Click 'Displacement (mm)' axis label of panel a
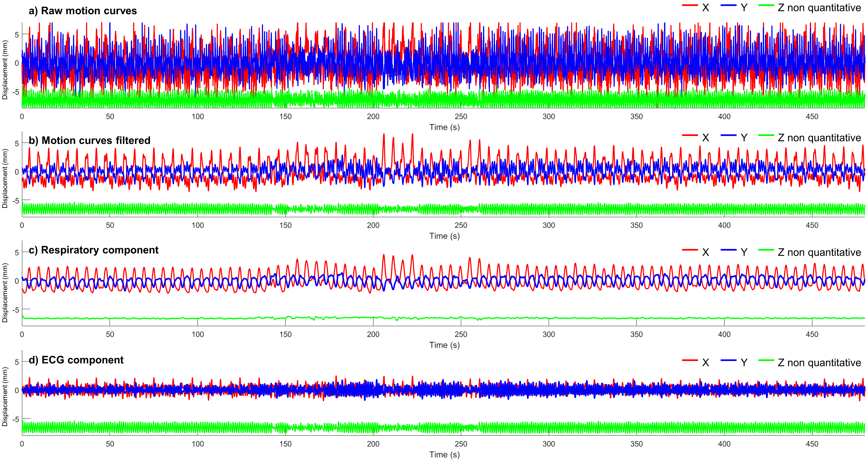The height and width of the screenshot is (460, 868). coord(5,70)
